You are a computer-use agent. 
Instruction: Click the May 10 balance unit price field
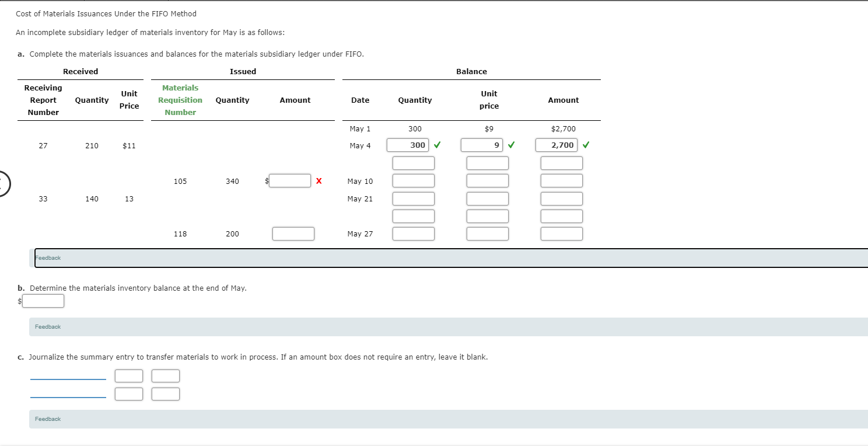pyautogui.click(x=488, y=181)
